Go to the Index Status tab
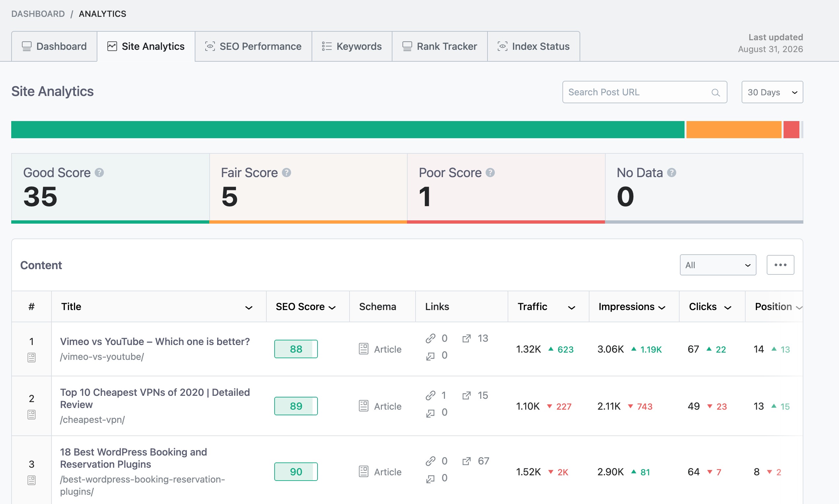 pyautogui.click(x=533, y=47)
